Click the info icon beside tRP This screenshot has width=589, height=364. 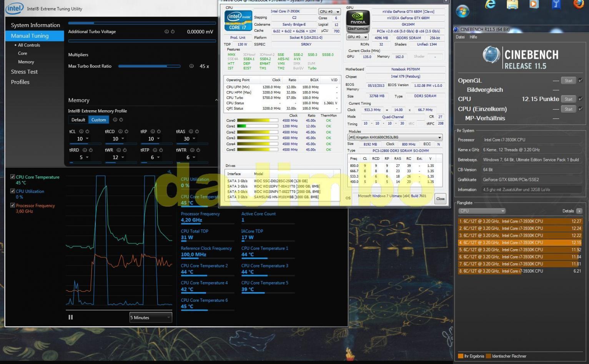(x=153, y=131)
